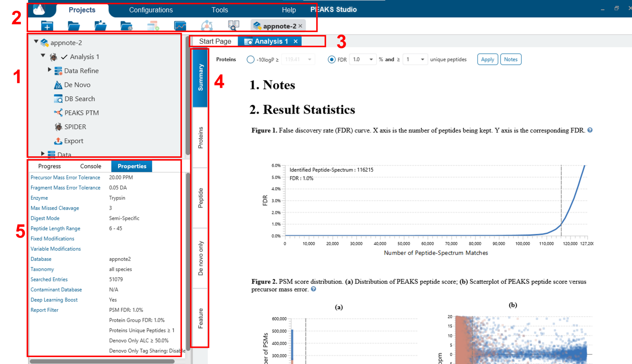
Task: Click the Deep Learning Boost property label
Action: pyautogui.click(x=54, y=300)
